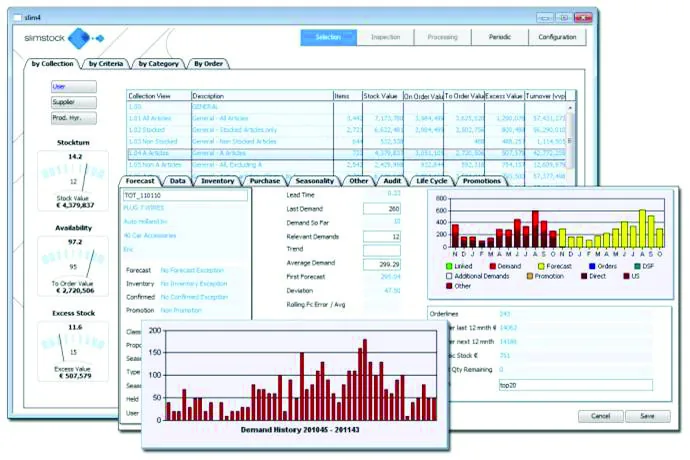
Task: Switch to the Audit tab
Action: click(392, 181)
